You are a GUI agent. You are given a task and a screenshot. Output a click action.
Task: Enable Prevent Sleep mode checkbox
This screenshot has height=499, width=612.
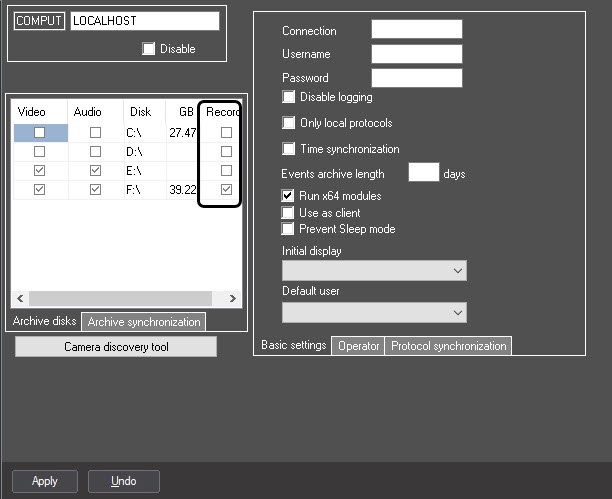pos(289,229)
